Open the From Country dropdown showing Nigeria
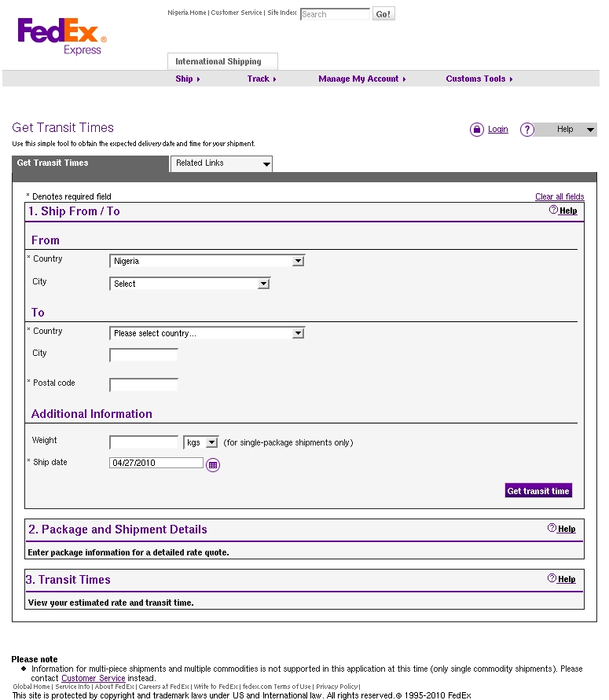Viewport: 609px width, 700px height. click(x=207, y=261)
